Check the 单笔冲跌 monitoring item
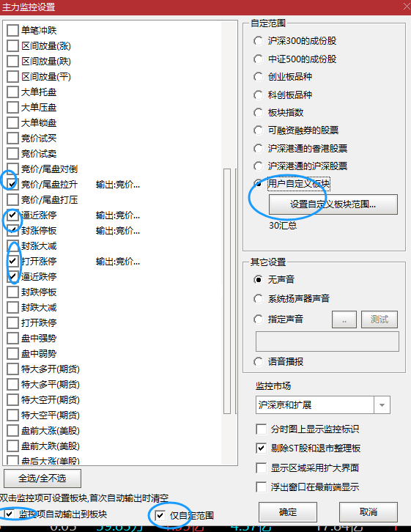This screenshot has width=411, height=532. pos(12,30)
